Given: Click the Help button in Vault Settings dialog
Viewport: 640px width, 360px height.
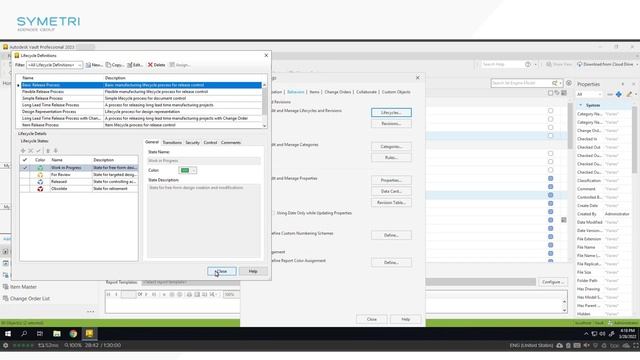Looking at the screenshot, I should (x=405, y=319).
